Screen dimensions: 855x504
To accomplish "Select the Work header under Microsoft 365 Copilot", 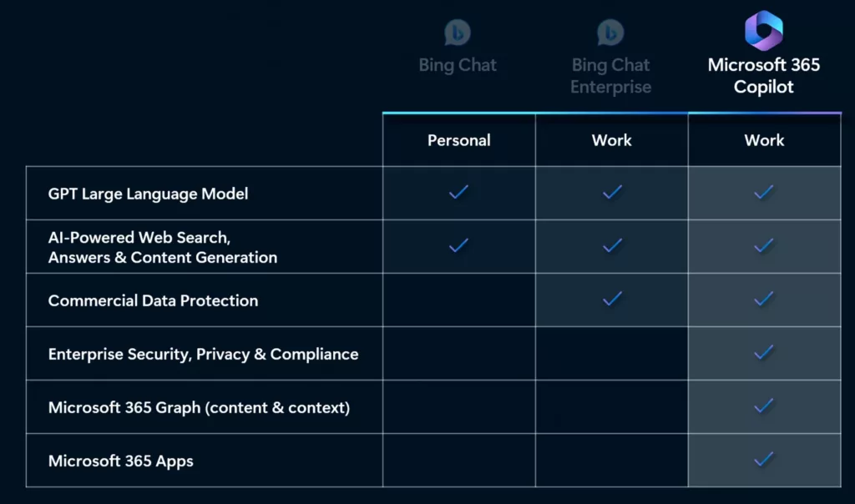I will pyautogui.click(x=765, y=140).
